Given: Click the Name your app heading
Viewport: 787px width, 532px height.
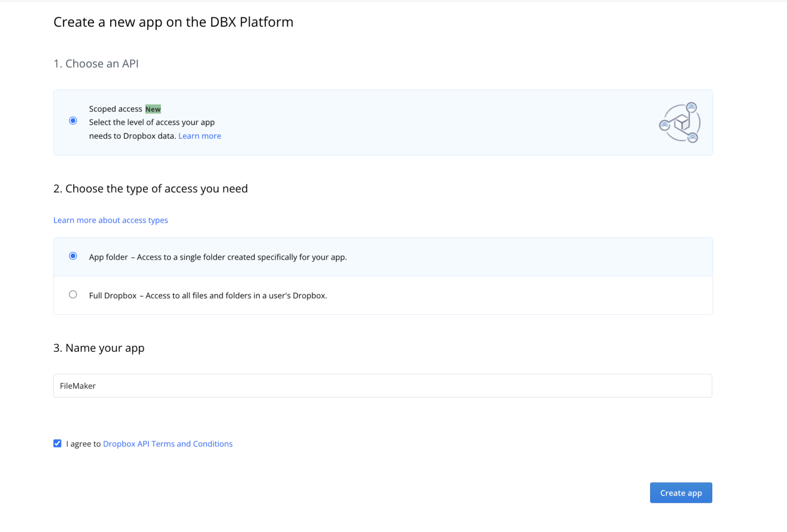Looking at the screenshot, I should point(99,348).
